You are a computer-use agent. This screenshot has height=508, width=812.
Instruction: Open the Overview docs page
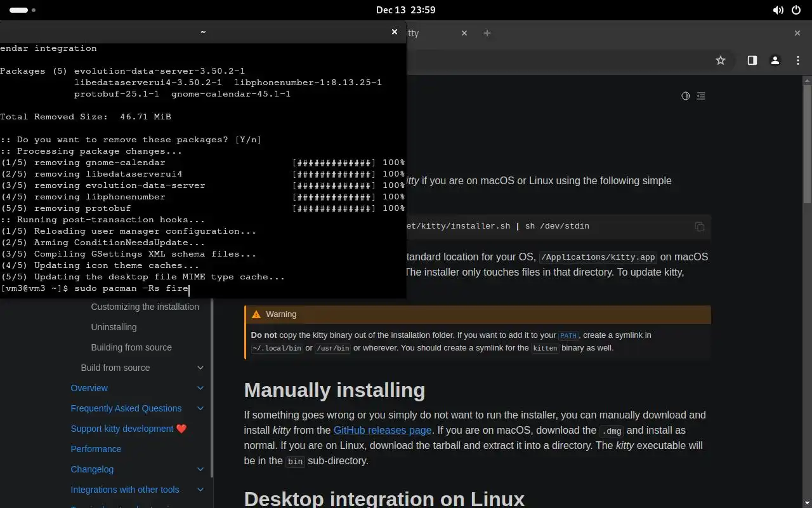tap(89, 388)
